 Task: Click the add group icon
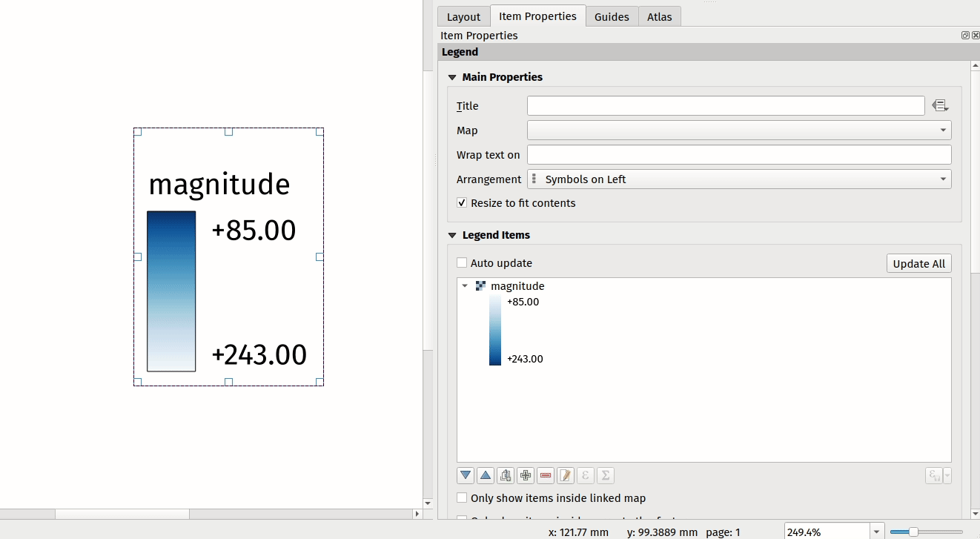coord(506,475)
